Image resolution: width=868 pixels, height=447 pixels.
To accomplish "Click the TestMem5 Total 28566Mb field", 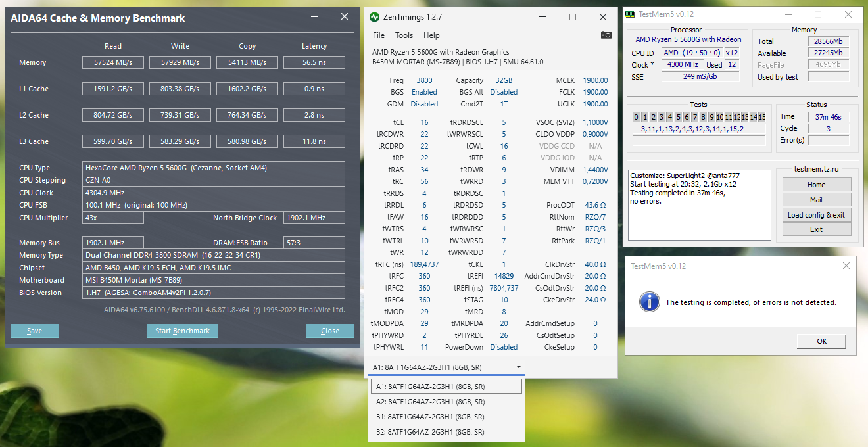I will 829,41.
